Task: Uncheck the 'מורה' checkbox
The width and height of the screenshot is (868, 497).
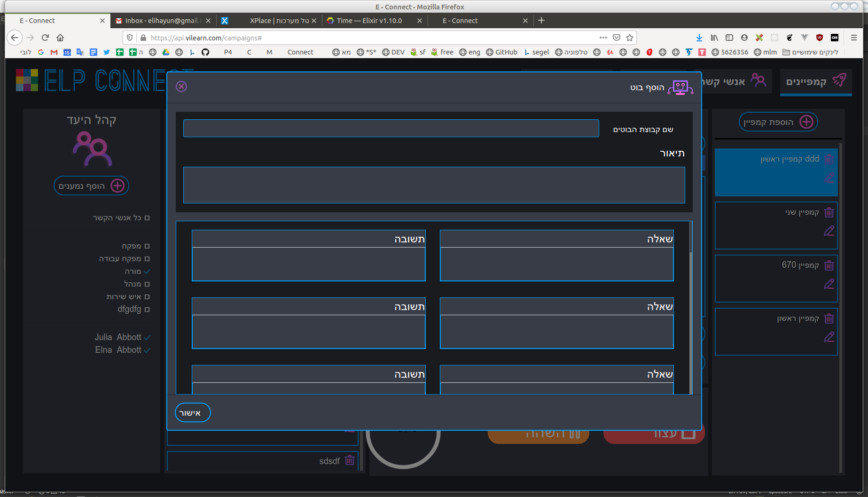Action: [x=147, y=272]
